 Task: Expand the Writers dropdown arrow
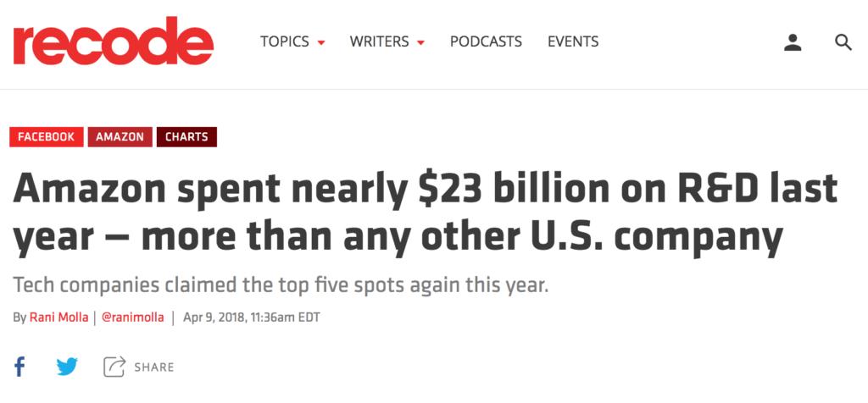pos(420,42)
